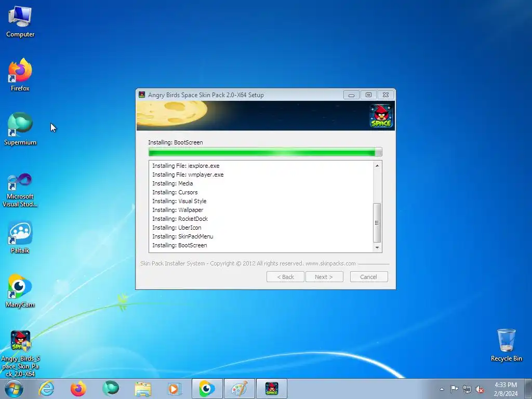Select 'Installing File: wmplayer.exe' log line
Image resolution: width=532 pixels, height=399 pixels.
point(188,175)
